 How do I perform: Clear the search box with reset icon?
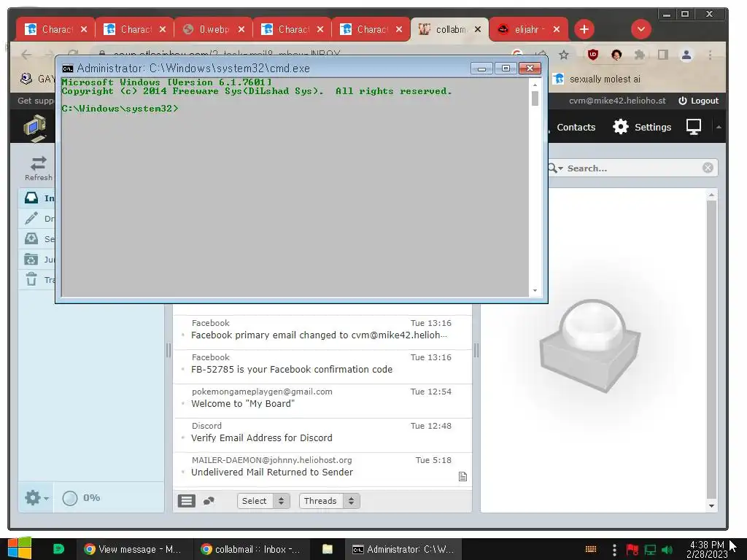coord(708,168)
